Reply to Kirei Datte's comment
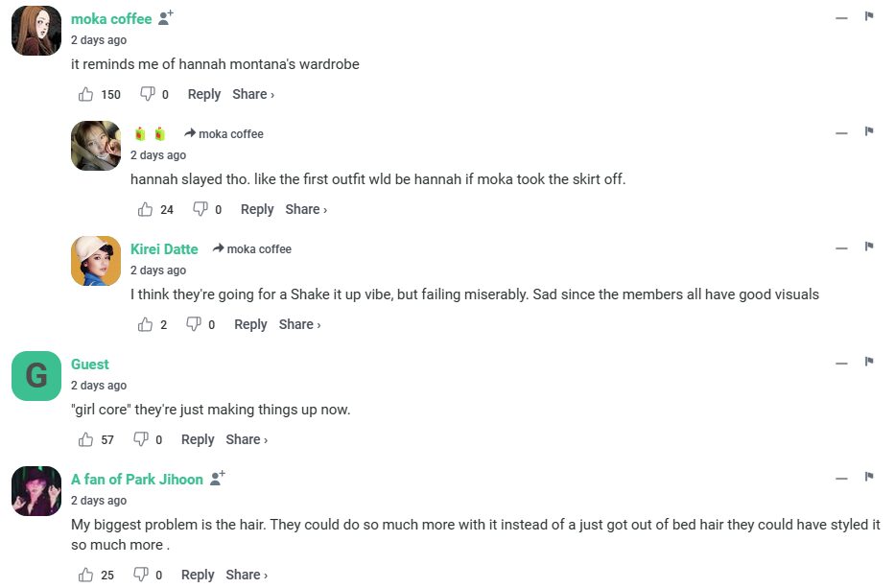895x588 pixels. point(250,324)
